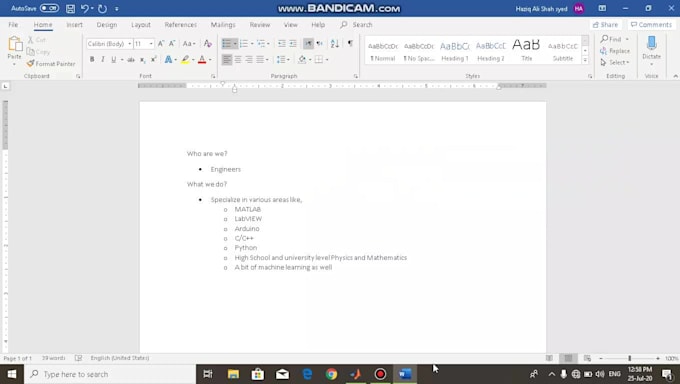The width and height of the screenshot is (680, 384).
Task: Open the Select dropdown
Action: (615, 62)
